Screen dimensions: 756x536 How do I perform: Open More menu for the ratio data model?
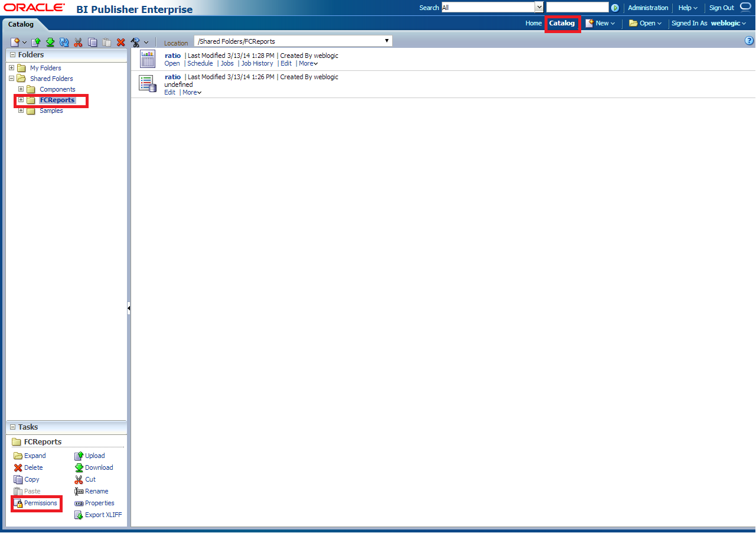(x=192, y=92)
